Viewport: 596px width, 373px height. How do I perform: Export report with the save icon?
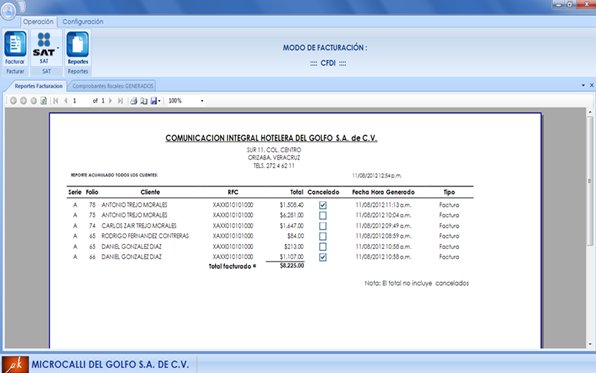pyautogui.click(x=154, y=101)
